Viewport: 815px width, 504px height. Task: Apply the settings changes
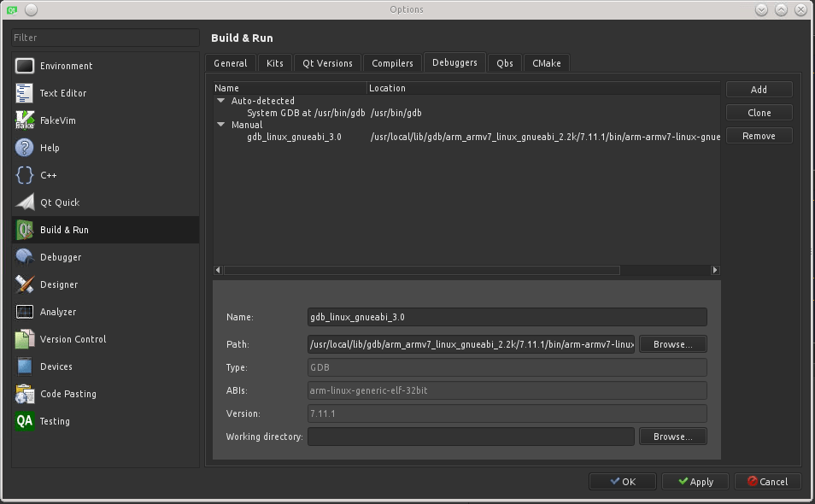pos(695,482)
